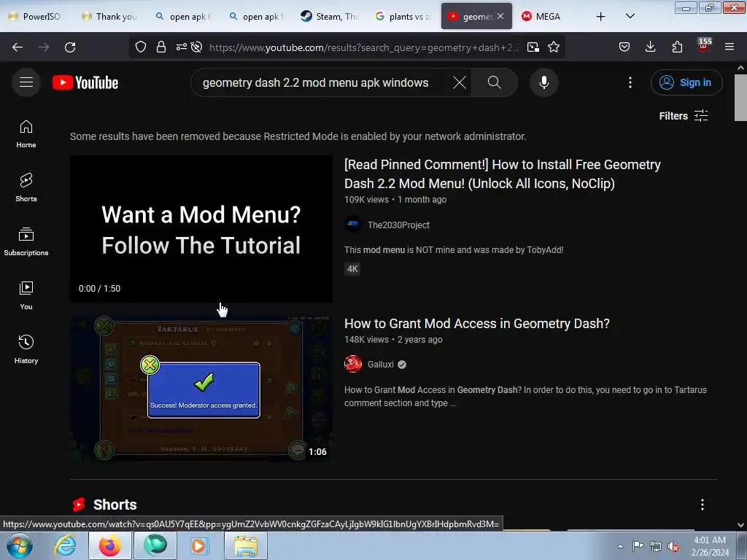Click the YouTube search magnifier button
Viewport: 747px width, 560px height.
pyautogui.click(x=494, y=82)
